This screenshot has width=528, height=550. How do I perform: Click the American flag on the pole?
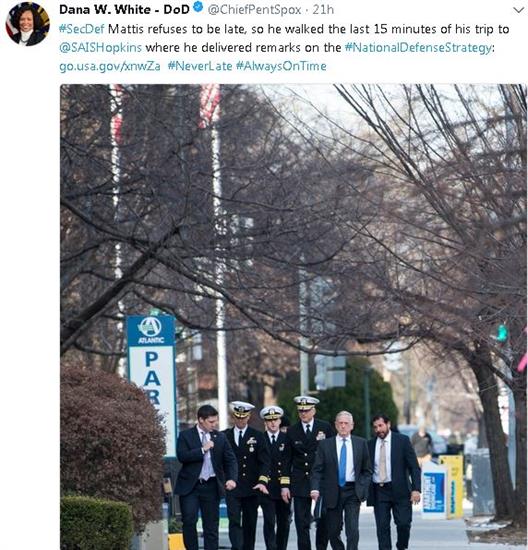[209, 106]
